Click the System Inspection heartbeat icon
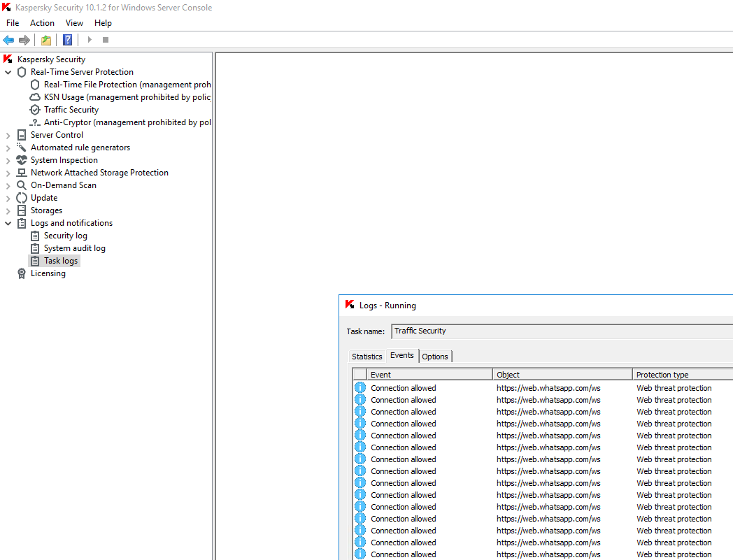 pyautogui.click(x=22, y=160)
